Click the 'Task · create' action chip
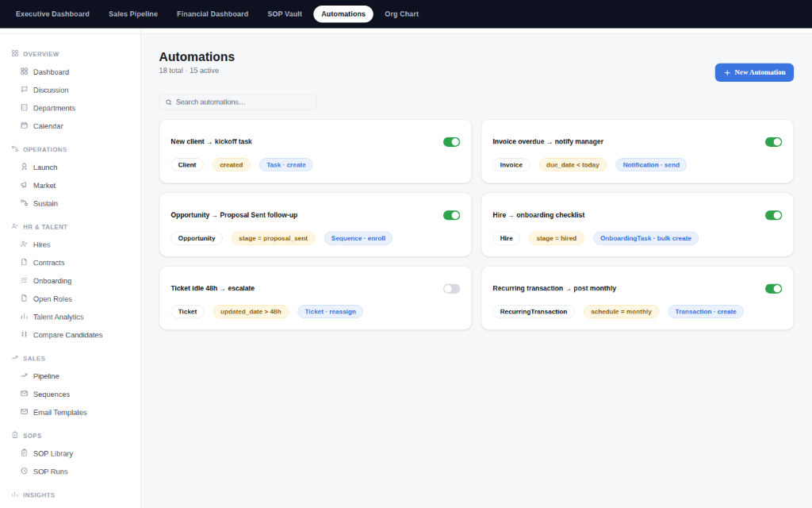This screenshot has height=508, width=812. [x=285, y=165]
